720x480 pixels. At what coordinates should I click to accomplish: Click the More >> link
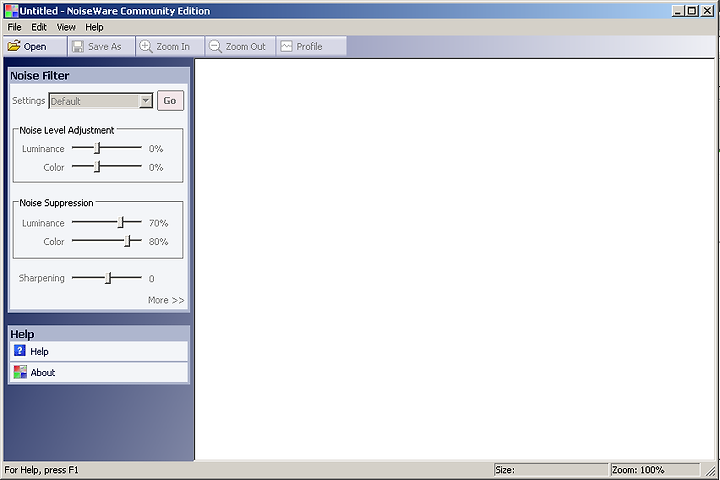point(166,300)
